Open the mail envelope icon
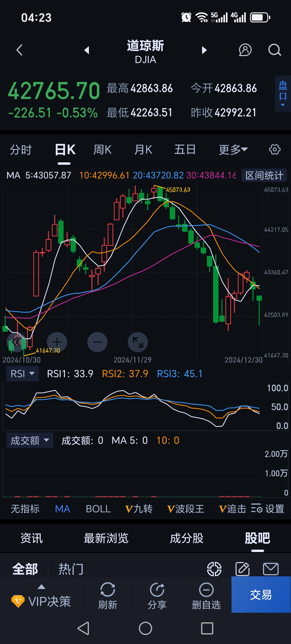Viewport: 291px width, 644px height. [x=271, y=569]
